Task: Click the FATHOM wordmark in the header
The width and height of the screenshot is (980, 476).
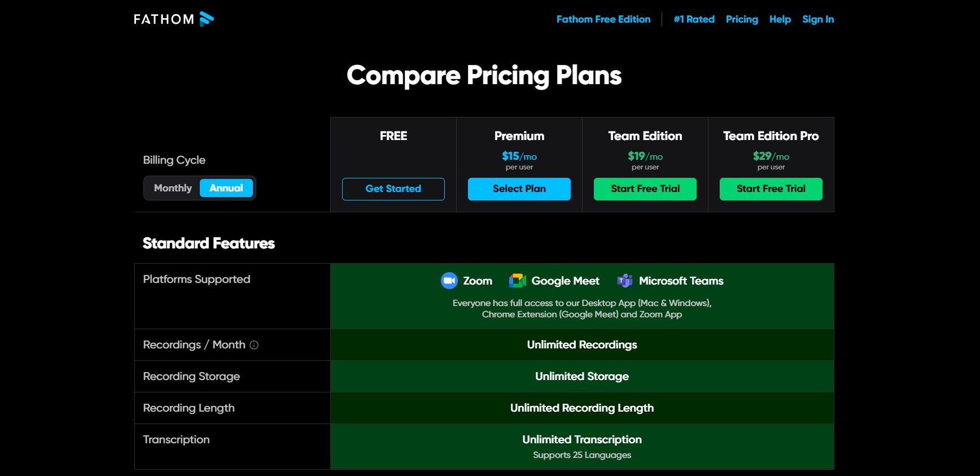Action: click(x=164, y=19)
